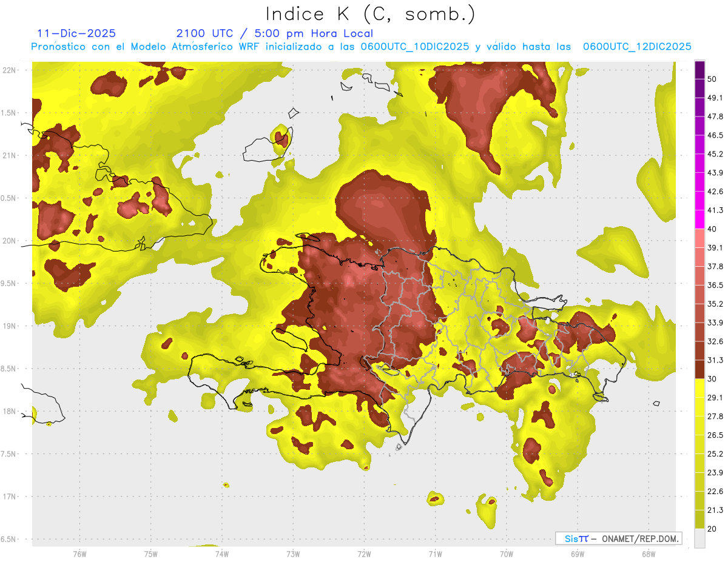Click the '30' colorbar label
The width and height of the screenshot is (728, 562).
[712, 379]
